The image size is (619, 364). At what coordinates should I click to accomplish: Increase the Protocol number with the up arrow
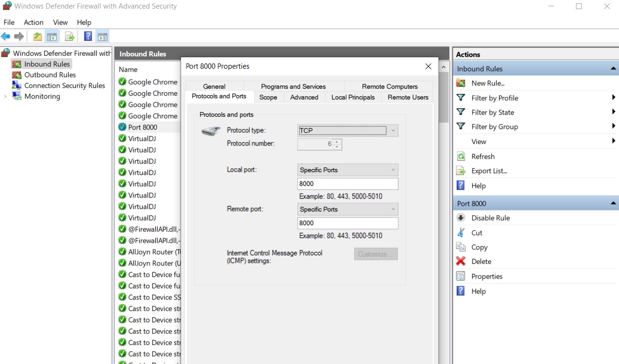click(x=337, y=142)
